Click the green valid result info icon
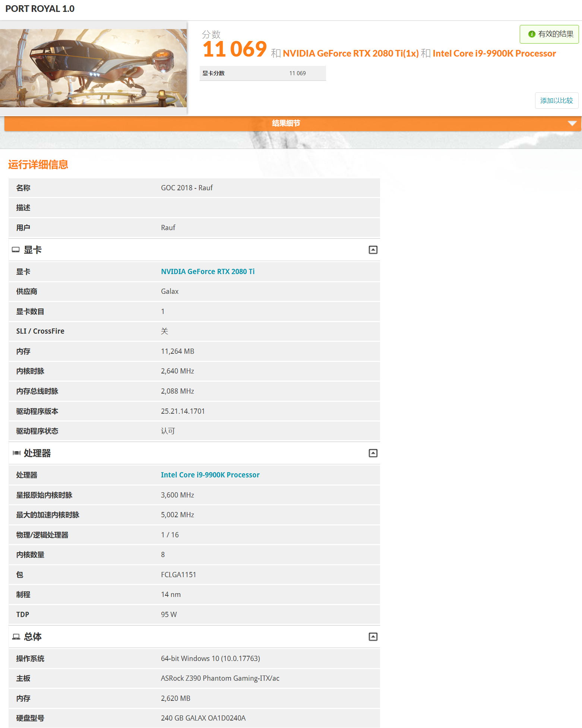582x728 pixels. click(532, 34)
